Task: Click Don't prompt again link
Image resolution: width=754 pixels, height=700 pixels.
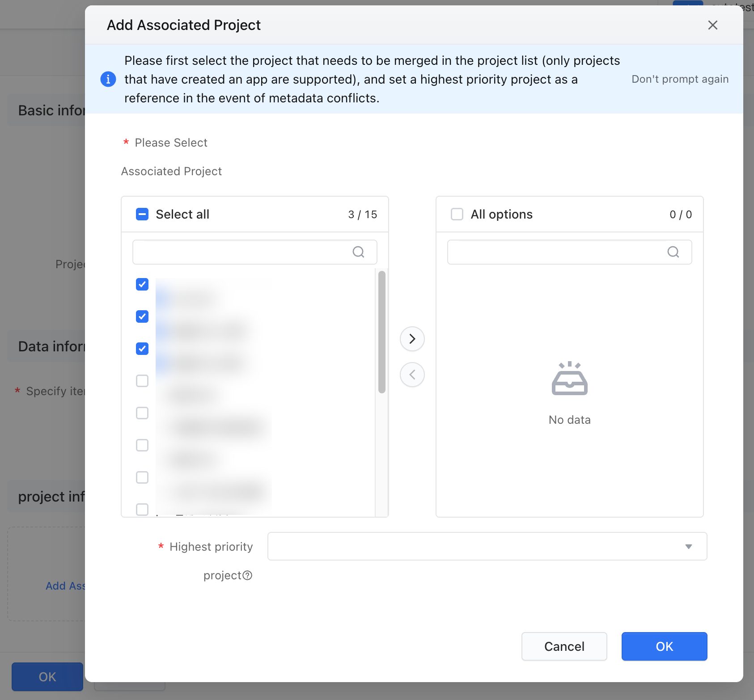Action: coord(680,79)
